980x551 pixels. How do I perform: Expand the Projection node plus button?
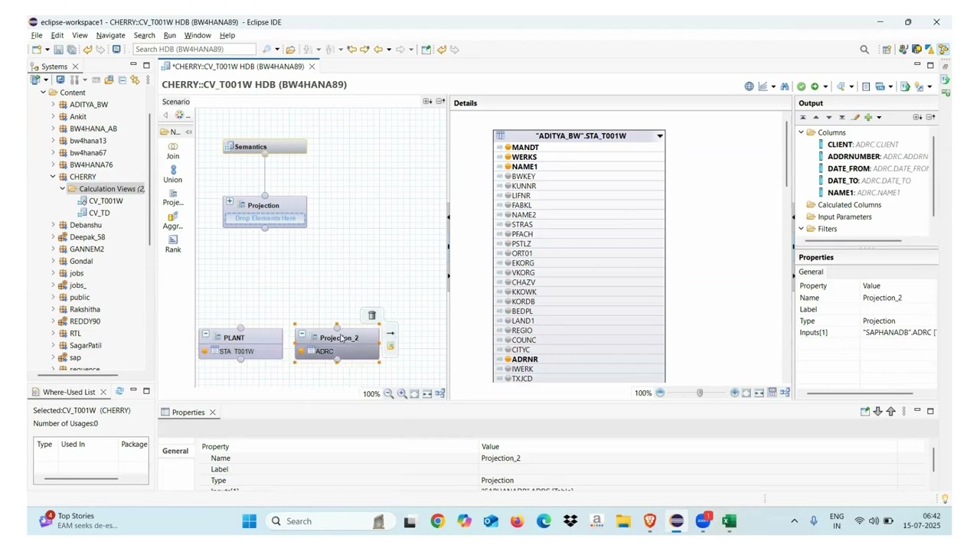[230, 201]
